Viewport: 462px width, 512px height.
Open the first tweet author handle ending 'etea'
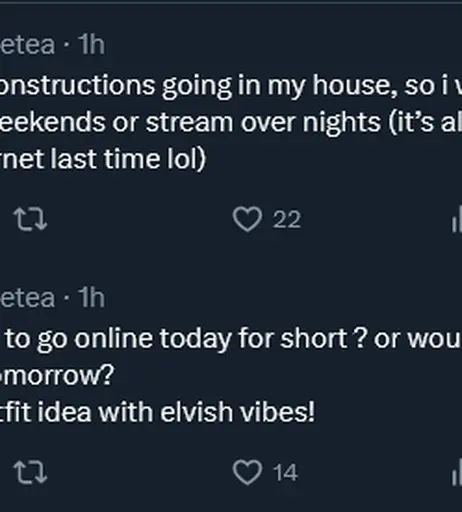pos(27,45)
